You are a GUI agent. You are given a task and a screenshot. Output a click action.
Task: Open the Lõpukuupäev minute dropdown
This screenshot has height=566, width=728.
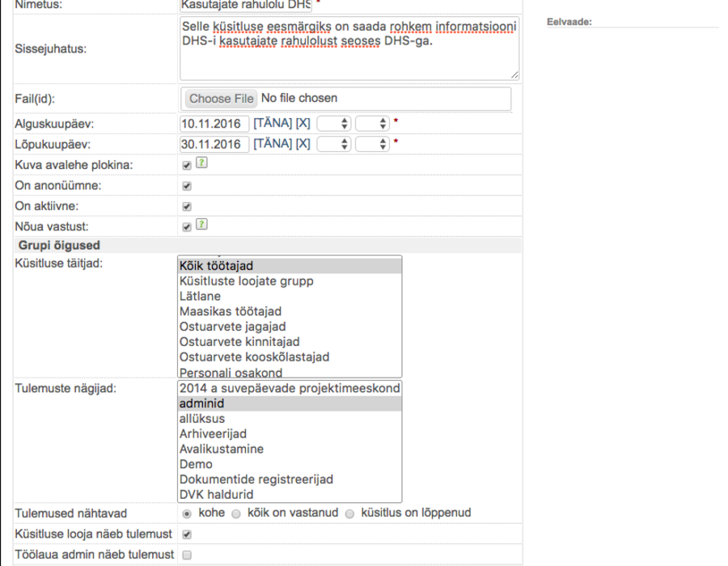[372, 144]
